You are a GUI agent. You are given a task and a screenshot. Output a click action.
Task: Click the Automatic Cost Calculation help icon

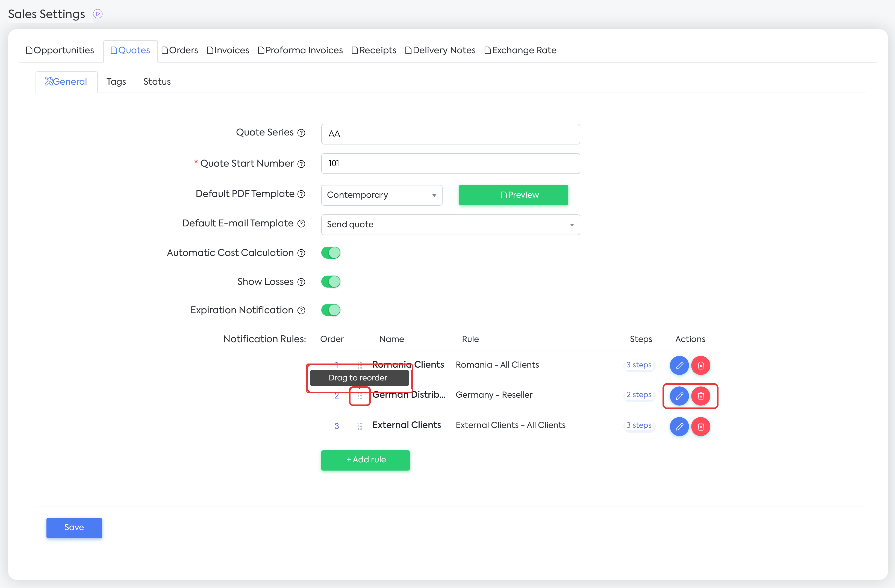coord(301,253)
